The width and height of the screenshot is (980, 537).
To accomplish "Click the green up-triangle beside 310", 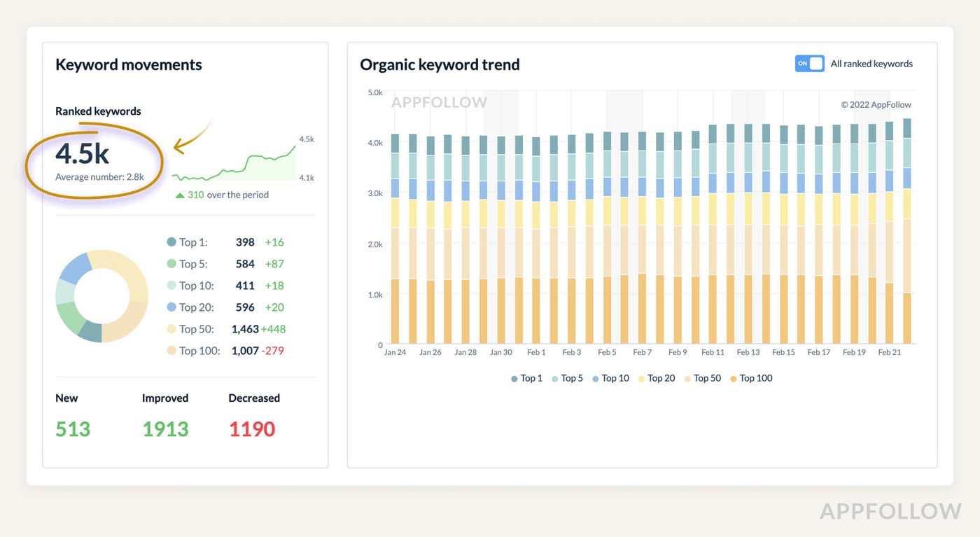I will coord(180,195).
